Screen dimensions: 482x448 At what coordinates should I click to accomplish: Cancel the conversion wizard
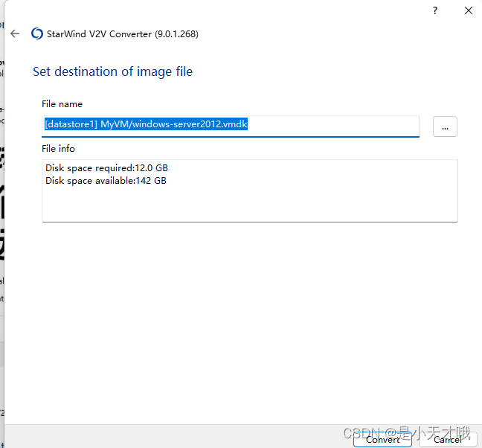pyautogui.click(x=448, y=440)
